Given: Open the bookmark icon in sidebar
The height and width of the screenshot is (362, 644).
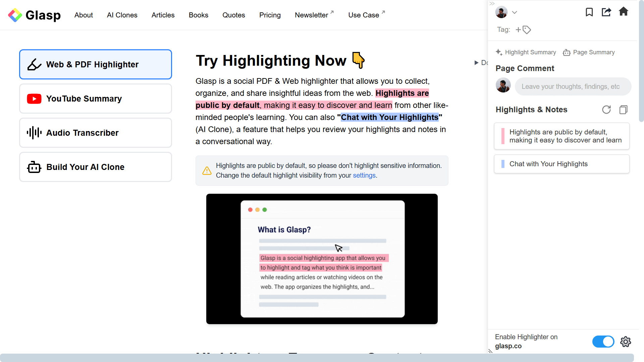Looking at the screenshot, I should pyautogui.click(x=589, y=12).
